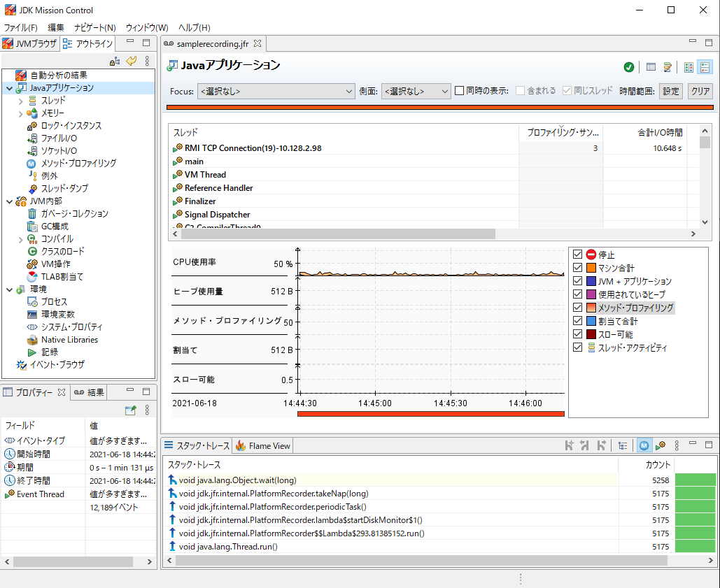720x588 pixels.
Task: Toggle method distinguish icon in stack trace toolbar
Action: point(644,445)
